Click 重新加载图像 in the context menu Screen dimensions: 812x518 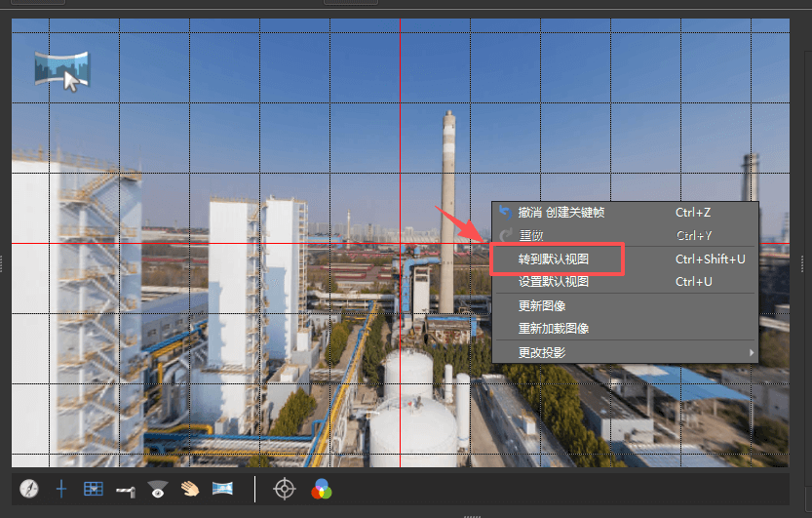coord(554,329)
